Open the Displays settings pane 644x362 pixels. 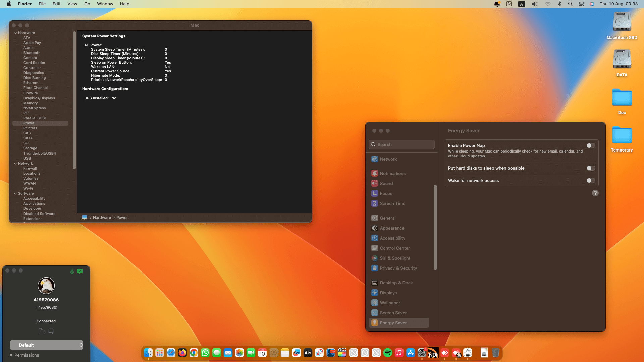click(x=388, y=293)
